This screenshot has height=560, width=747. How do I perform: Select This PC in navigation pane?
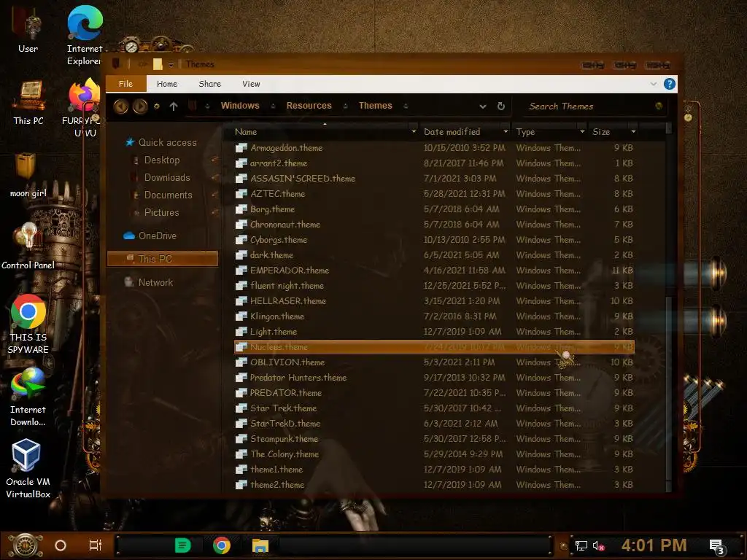click(x=163, y=259)
